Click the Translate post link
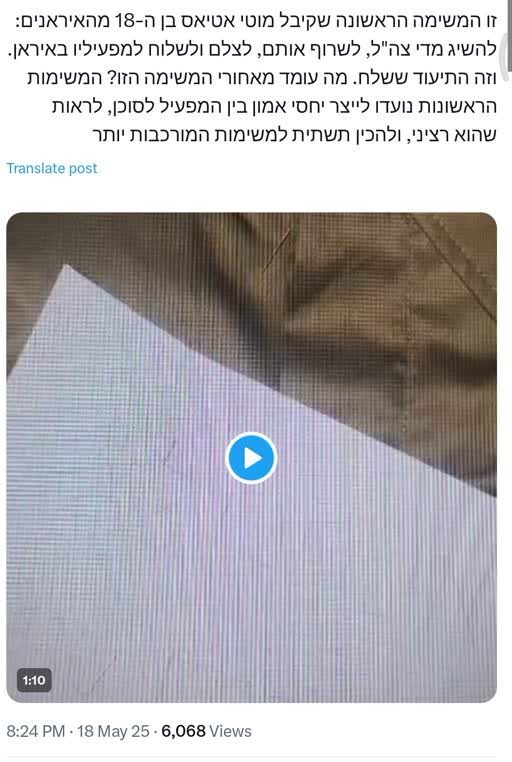The image size is (512, 762). tap(51, 168)
